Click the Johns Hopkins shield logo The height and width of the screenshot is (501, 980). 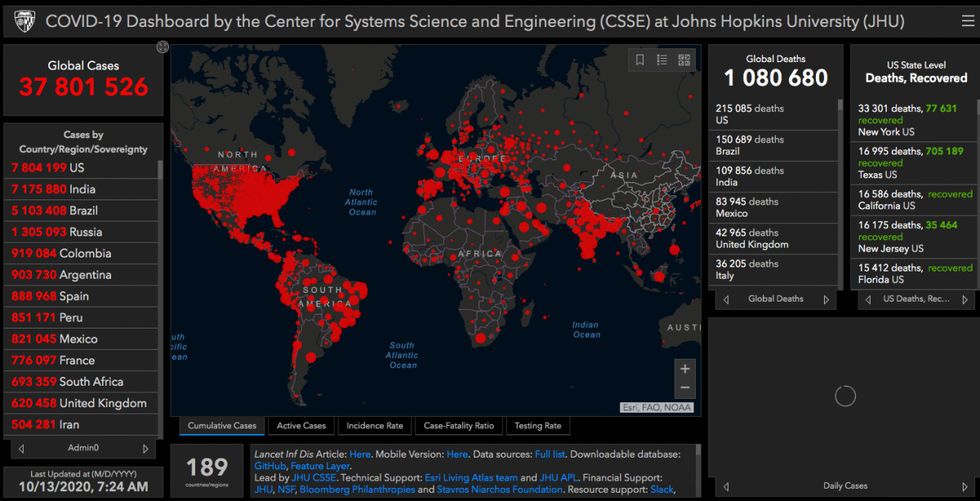[x=24, y=21]
